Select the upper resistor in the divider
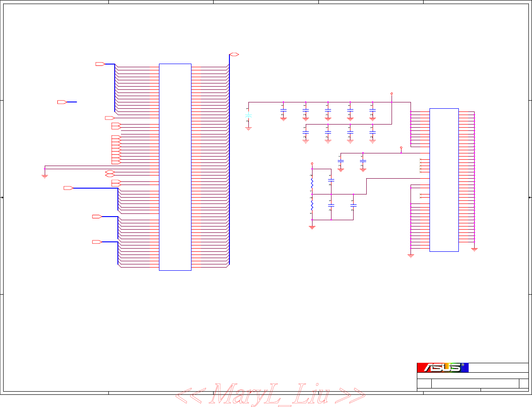The height and width of the screenshot is (407, 532). click(x=312, y=183)
